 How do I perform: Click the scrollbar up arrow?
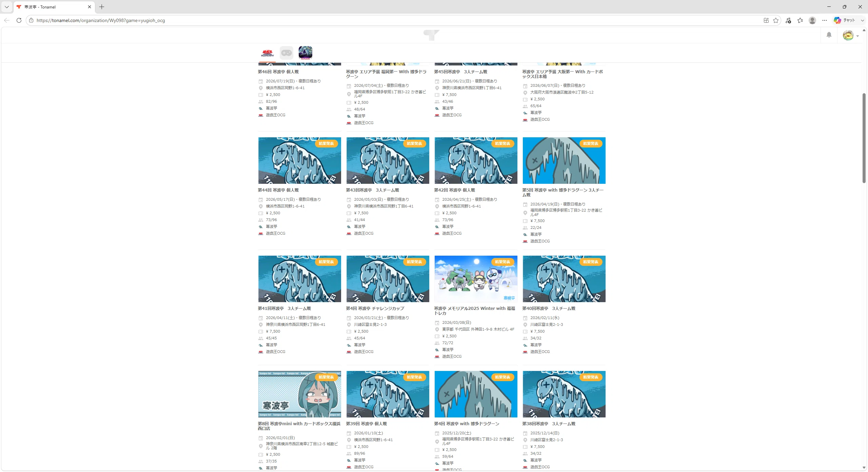coord(864,31)
